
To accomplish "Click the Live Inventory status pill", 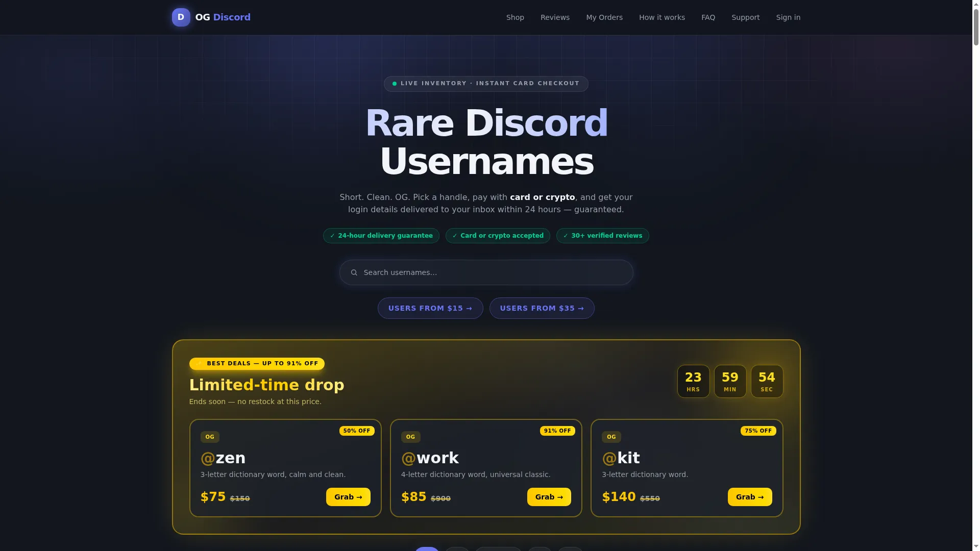I will (486, 84).
